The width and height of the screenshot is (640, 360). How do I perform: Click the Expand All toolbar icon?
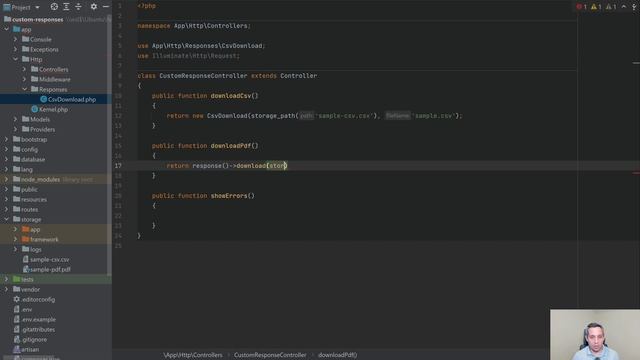coord(66,7)
